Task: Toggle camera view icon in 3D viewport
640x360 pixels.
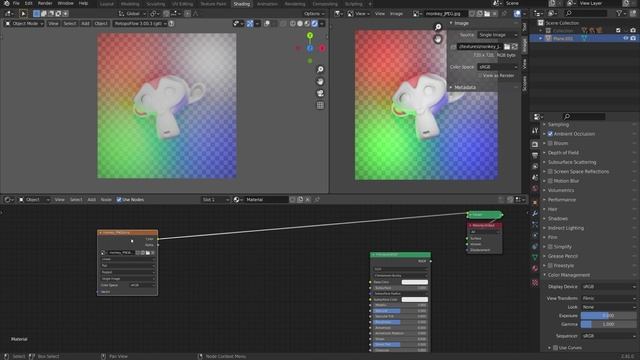Action: point(320,93)
